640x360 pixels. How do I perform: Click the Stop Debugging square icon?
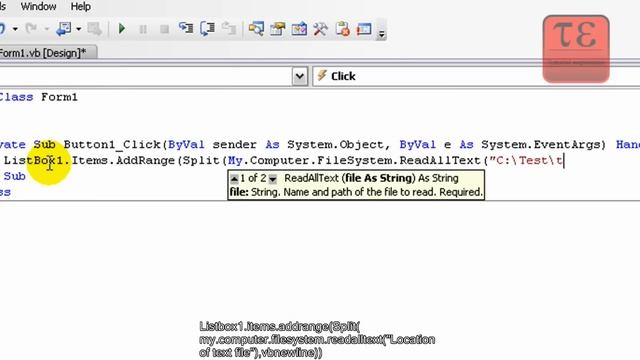tap(164, 29)
